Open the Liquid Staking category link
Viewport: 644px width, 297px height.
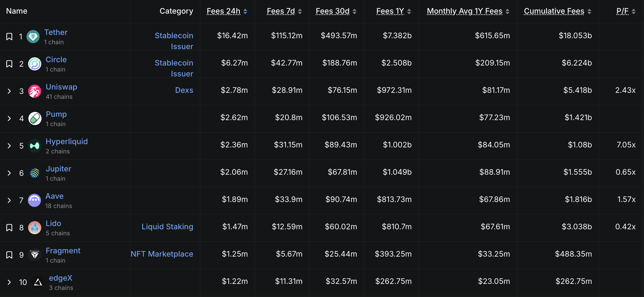(x=167, y=227)
